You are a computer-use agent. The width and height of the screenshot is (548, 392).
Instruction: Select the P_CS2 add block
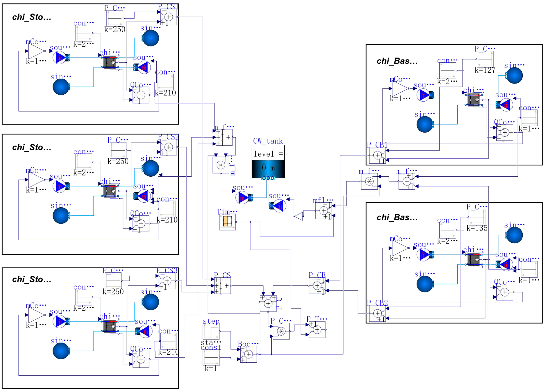pyautogui.click(x=168, y=147)
